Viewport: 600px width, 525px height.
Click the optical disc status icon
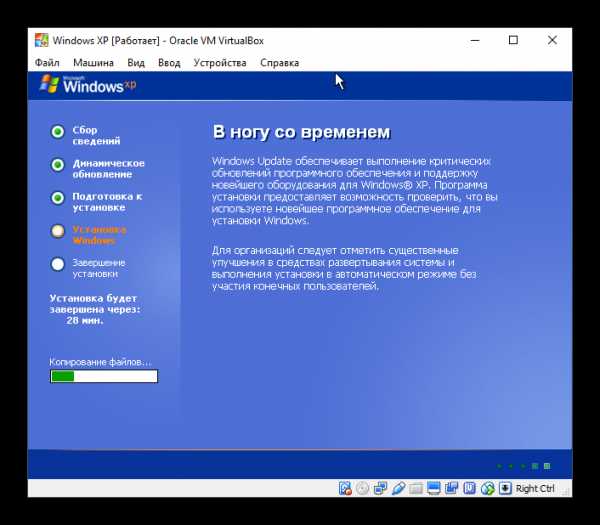[362, 488]
